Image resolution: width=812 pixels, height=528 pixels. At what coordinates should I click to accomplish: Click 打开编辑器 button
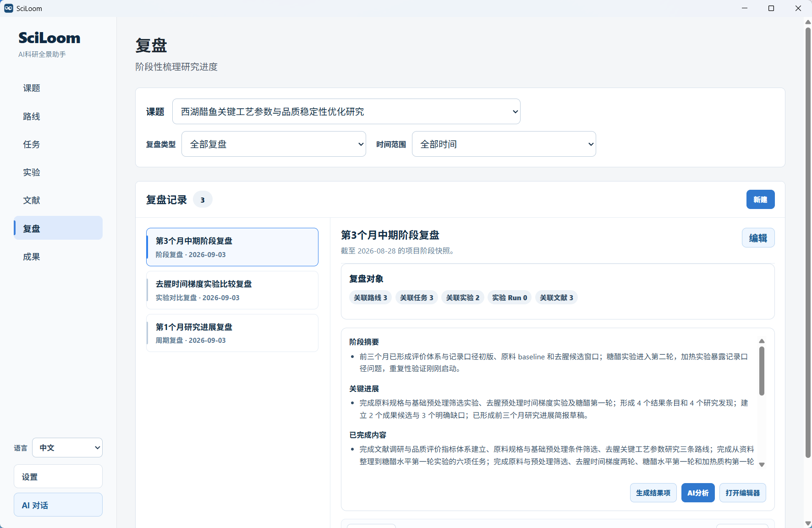(x=743, y=493)
